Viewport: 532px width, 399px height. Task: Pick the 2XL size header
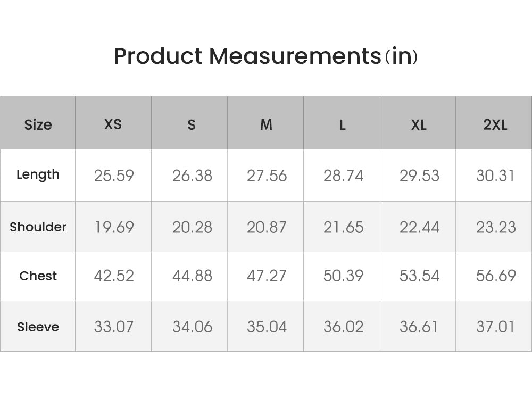click(x=495, y=125)
